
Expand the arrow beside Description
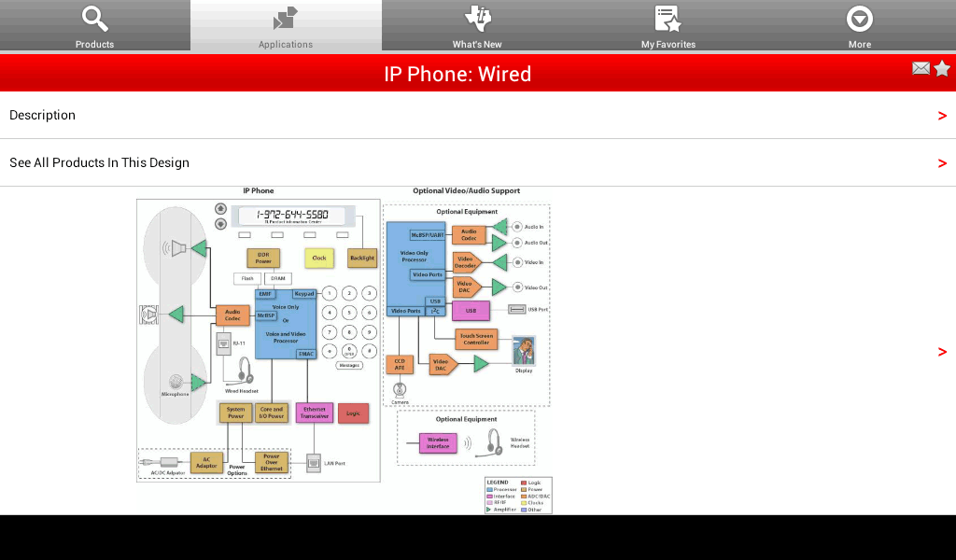[942, 116]
